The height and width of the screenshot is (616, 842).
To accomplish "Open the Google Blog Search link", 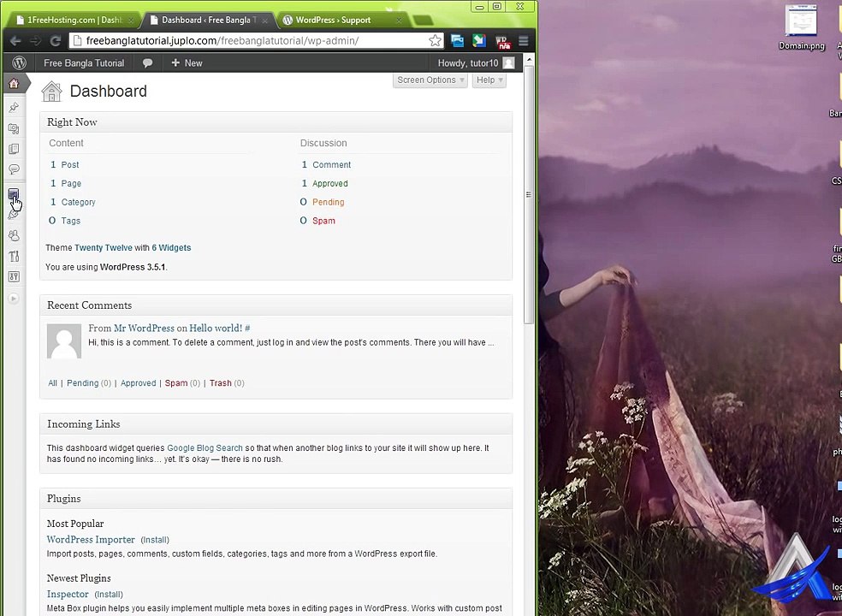I will coord(205,448).
